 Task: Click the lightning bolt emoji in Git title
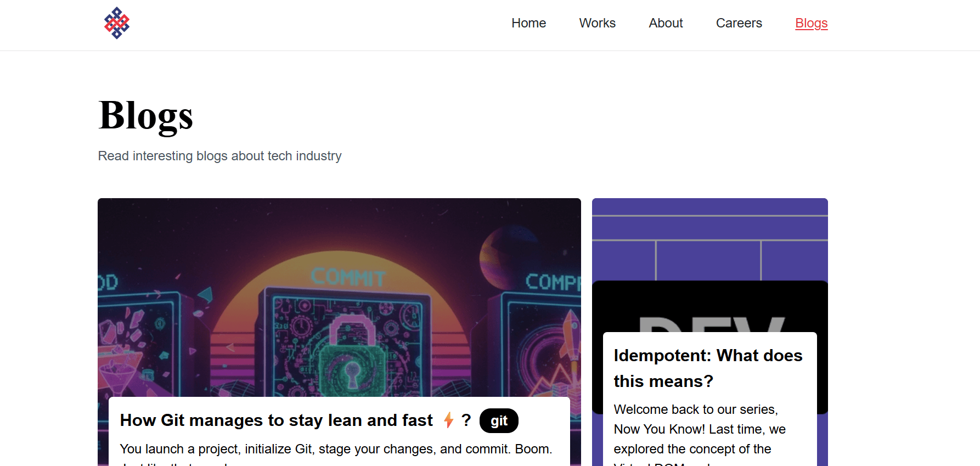point(448,420)
